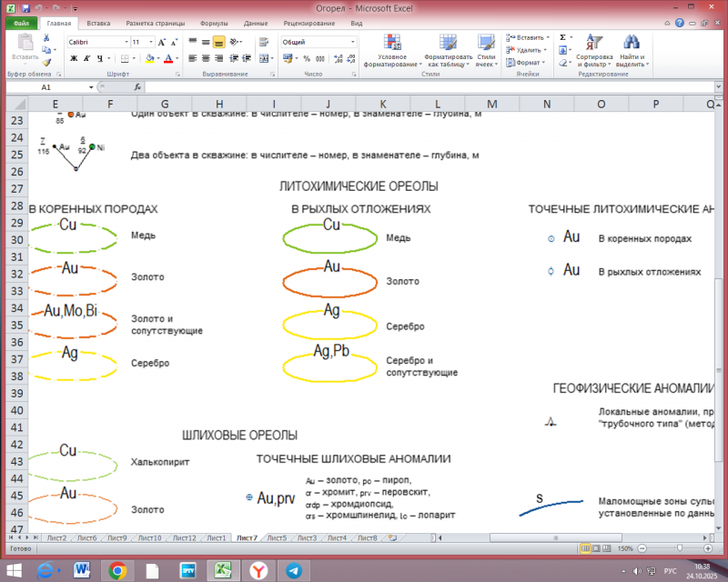
Task: Switch to the Формулы ribbon tab
Action: (x=213, y=23)
